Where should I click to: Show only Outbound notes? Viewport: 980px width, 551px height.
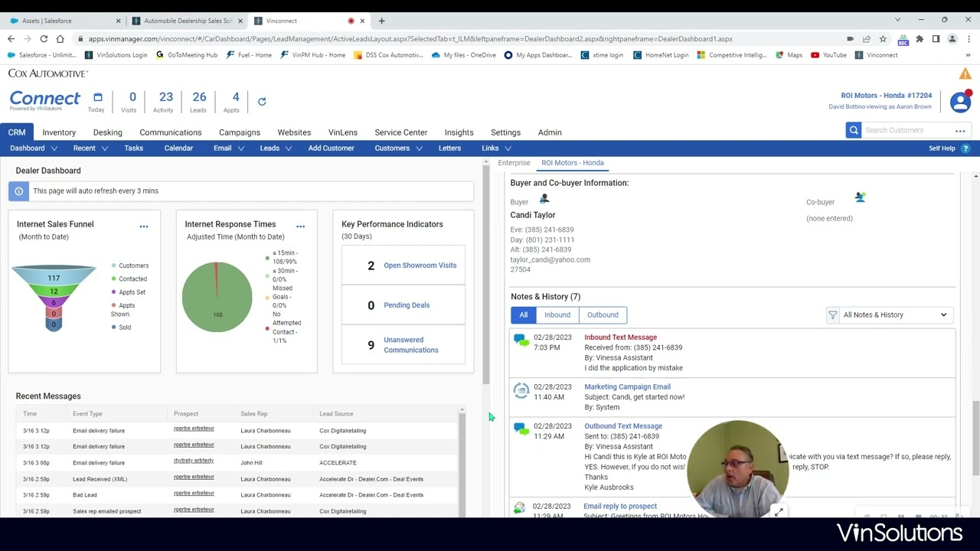(603, 315)
